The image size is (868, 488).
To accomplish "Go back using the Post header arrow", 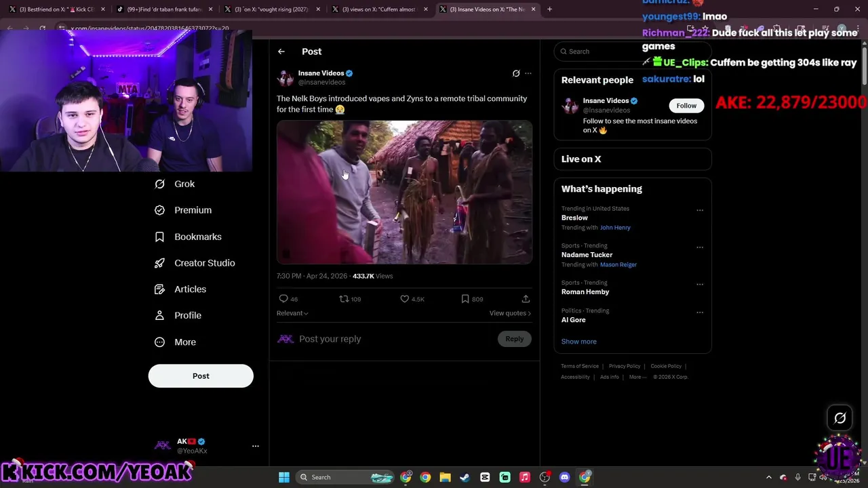I will pos(281,52).
